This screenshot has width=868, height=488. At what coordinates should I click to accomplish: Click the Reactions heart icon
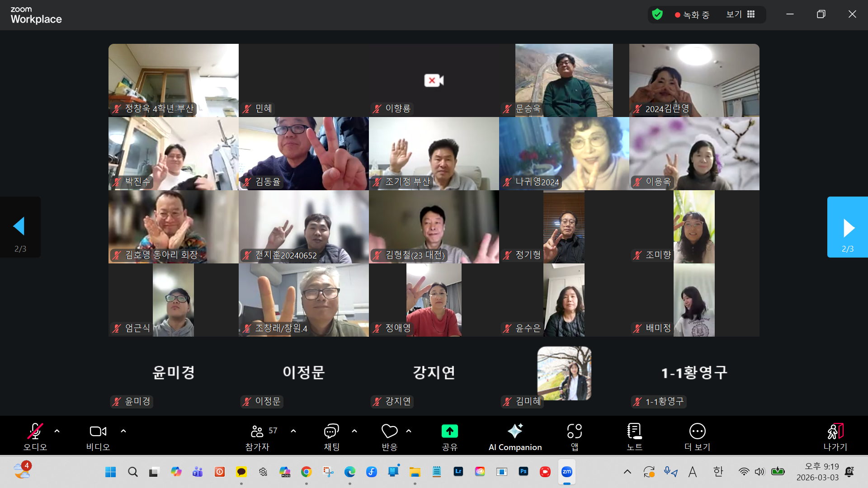click(389, 431)
